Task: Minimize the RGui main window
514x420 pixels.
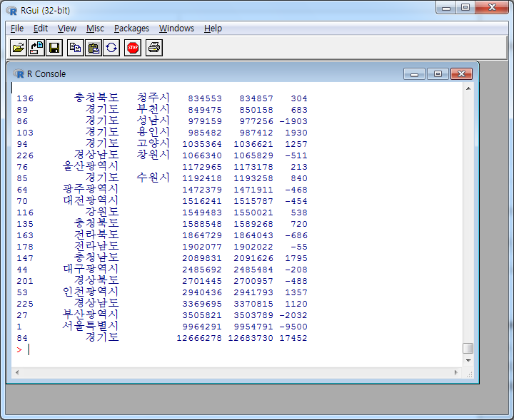Action: [446, 8]
